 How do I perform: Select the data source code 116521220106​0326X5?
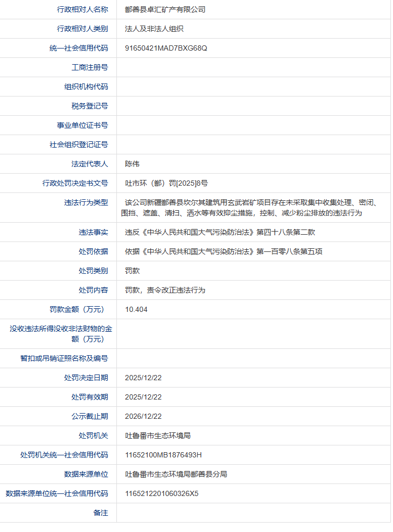(162, 493)
